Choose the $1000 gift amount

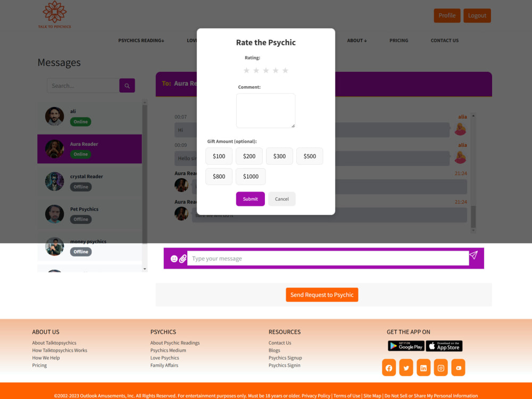(251, 177)
